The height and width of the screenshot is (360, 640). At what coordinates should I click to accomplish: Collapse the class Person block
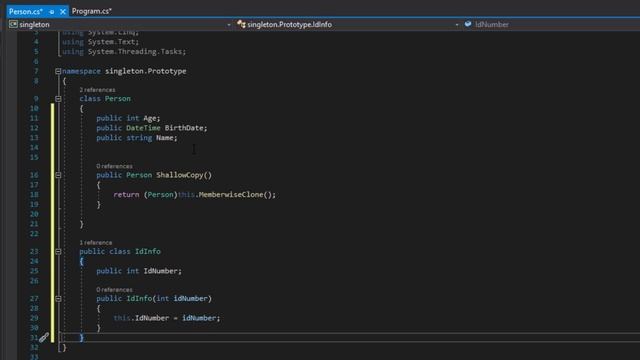[x=58, y=99]
